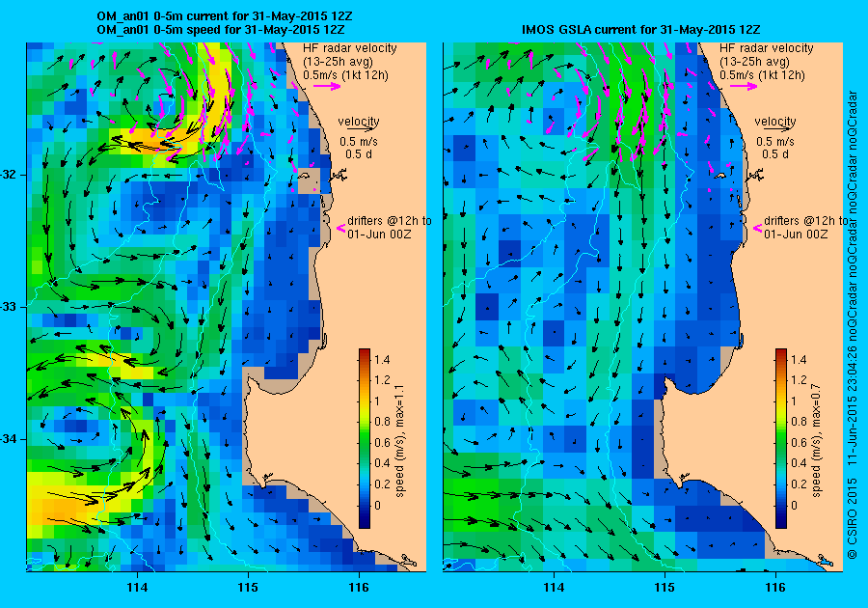Click the magenta drifter marker in the left legend
This screenshot has width=868, height=608.
(x=341, y=228)
